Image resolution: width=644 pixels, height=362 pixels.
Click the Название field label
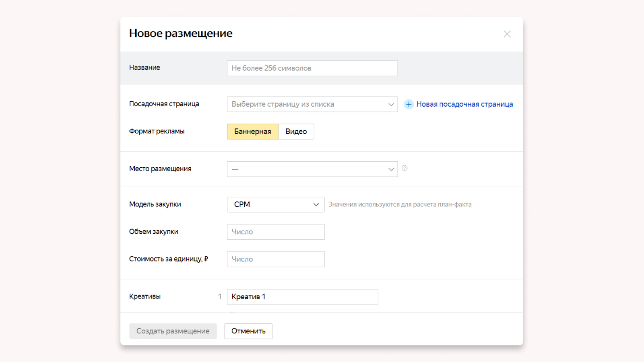click(144, 68)
